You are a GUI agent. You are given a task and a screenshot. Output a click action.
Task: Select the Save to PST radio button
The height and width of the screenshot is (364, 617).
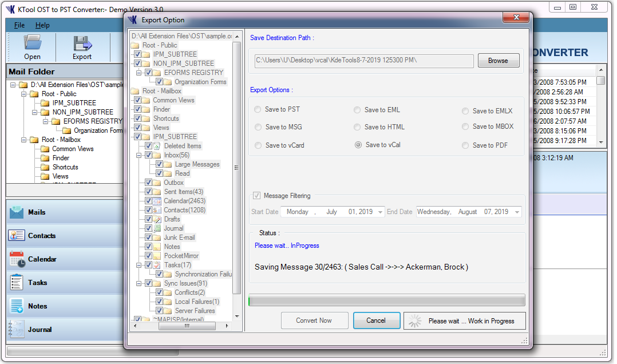point(258,109)
